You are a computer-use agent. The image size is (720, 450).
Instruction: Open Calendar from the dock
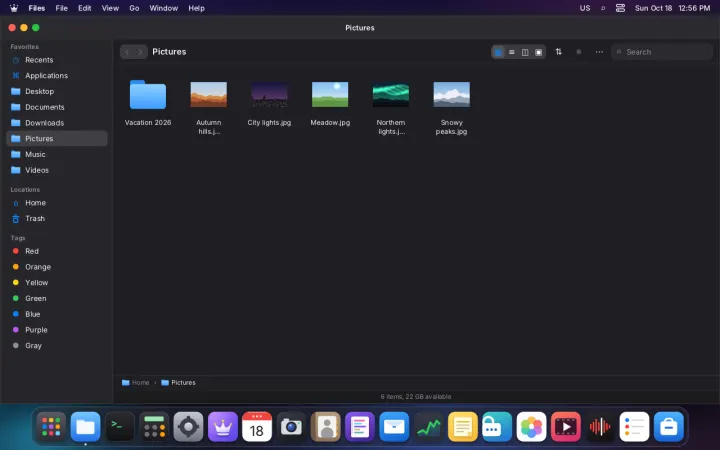pyautogui.click(x=257, y=427)
